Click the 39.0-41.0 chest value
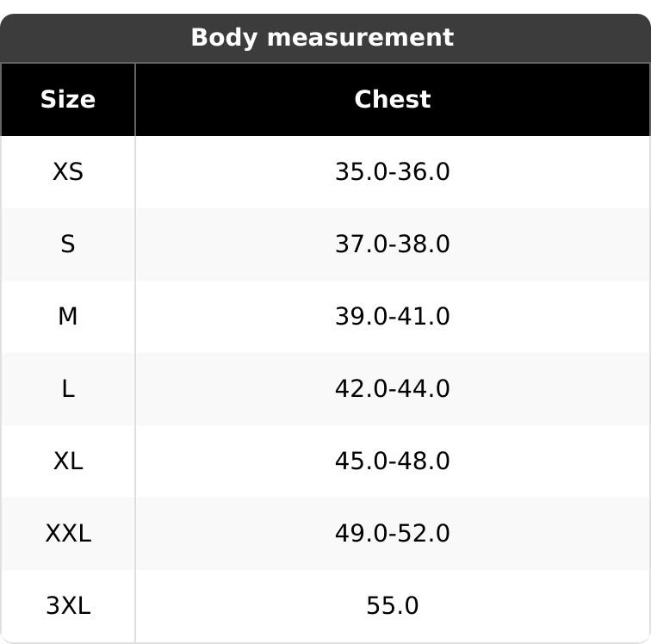This screenshot has width=651, height=644. tap(392, 317)
